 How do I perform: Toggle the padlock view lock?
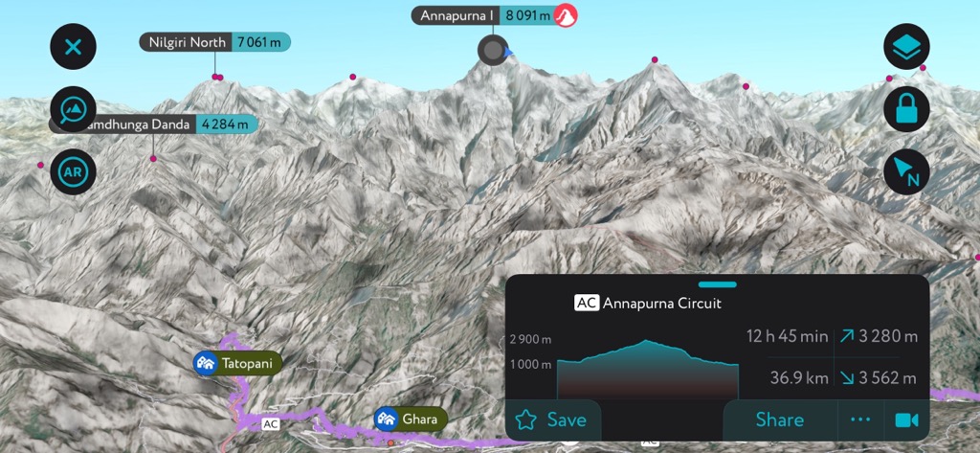(x=906, y=109)
